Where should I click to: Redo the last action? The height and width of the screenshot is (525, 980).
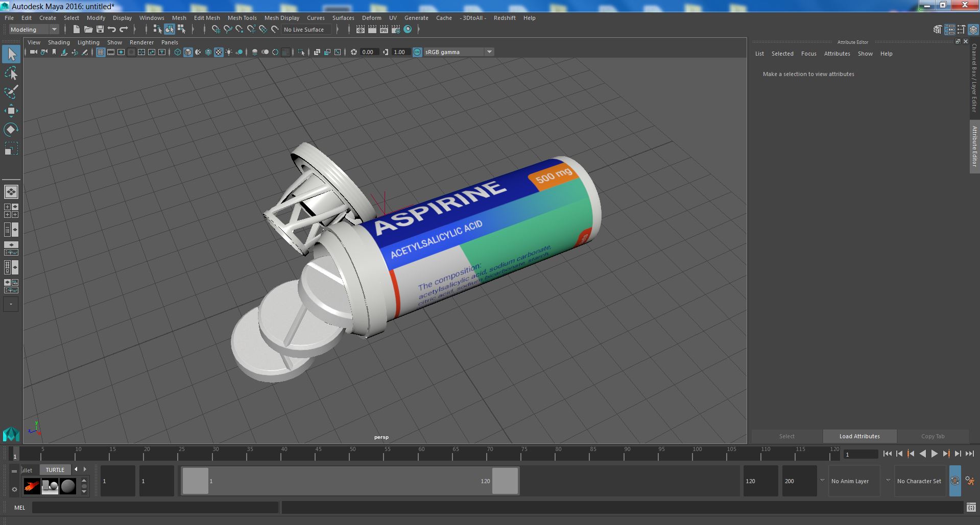124,30
